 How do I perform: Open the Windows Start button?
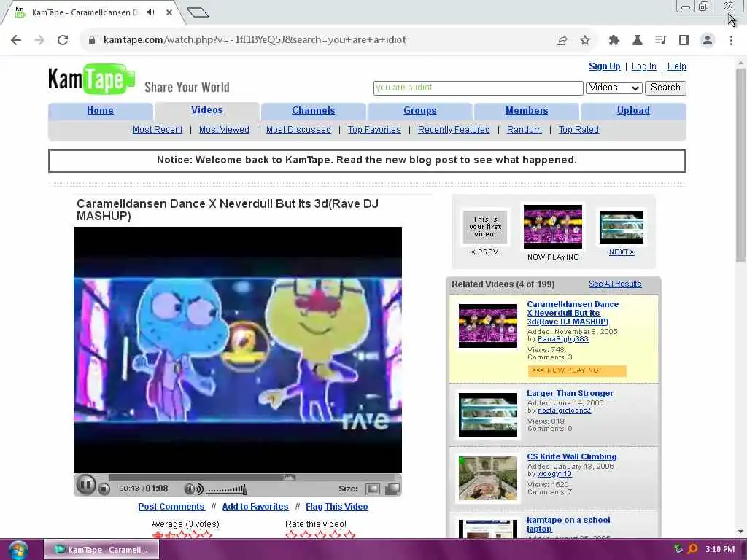coord(18,550)
